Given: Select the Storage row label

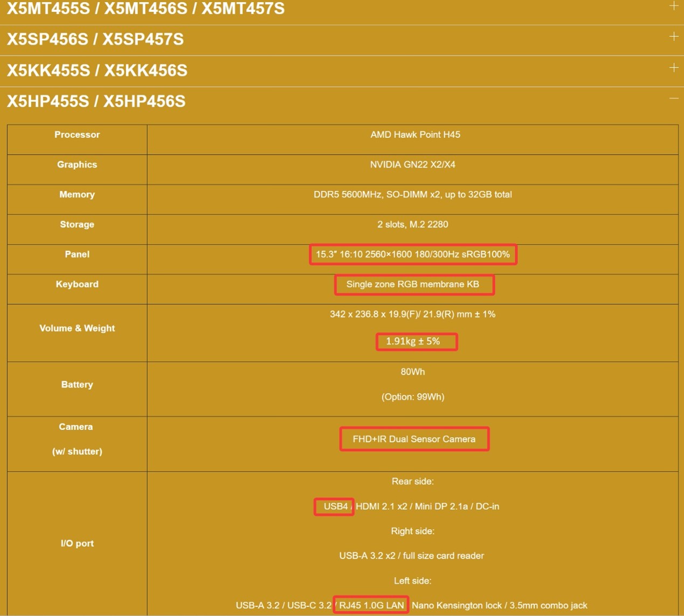Looking at the screenshot, I should tap(77, 224).
